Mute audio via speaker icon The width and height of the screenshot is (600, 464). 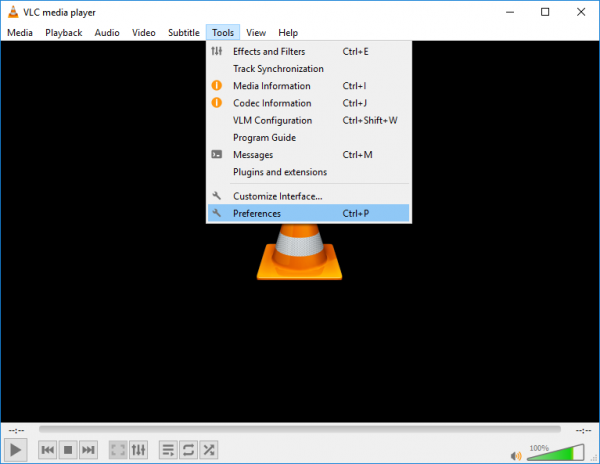tap(516, 456)
